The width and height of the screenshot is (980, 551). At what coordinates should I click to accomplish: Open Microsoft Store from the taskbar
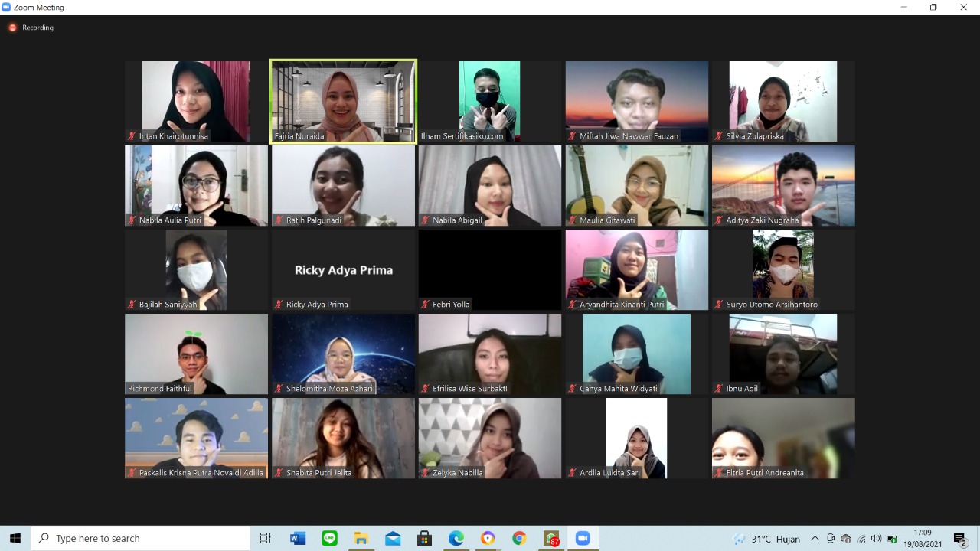pyautogui.click(x=424, y=539)
